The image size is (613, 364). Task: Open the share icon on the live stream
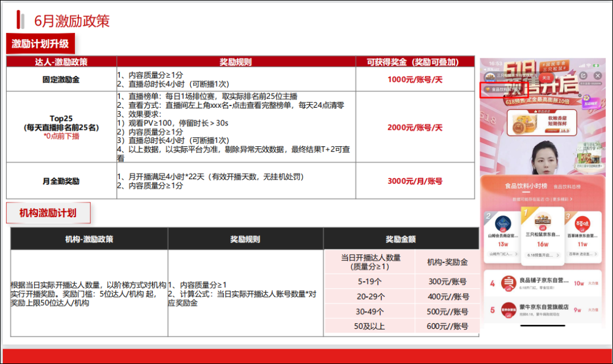[x=583, y=75]
